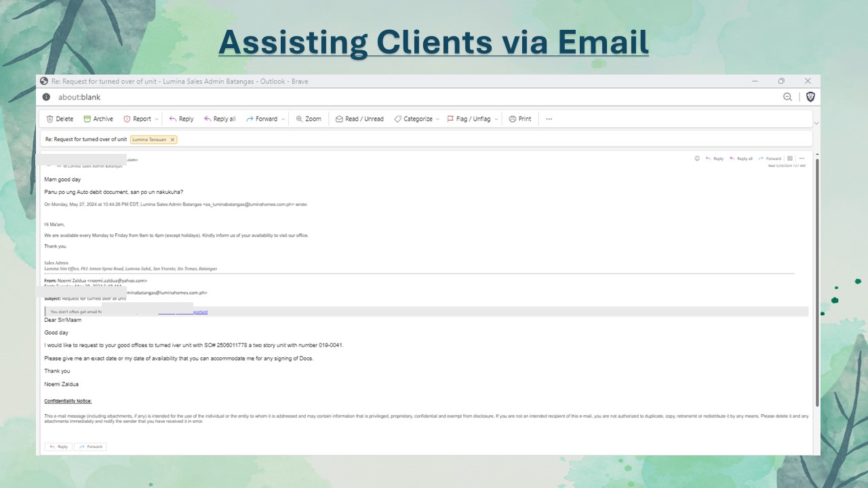Click the Wed 5/29/2024 timestamp in message header

787,165
